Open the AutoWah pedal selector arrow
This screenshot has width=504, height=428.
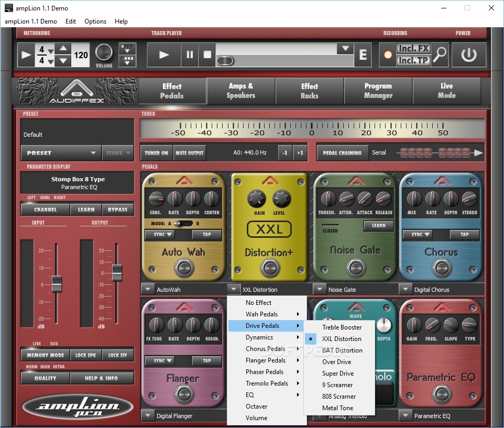[x=148, y=289]
